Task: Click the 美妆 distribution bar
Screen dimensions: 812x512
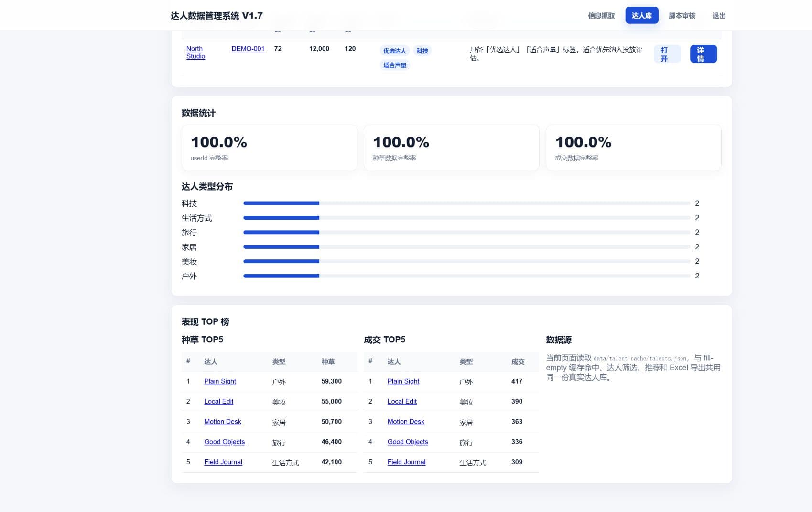Action: coord(466,261)
